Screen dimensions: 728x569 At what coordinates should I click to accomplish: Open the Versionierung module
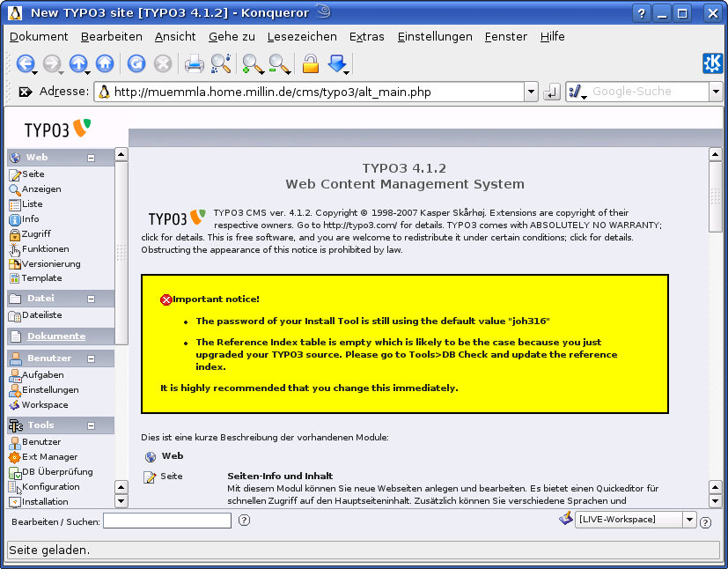(45, 264)
